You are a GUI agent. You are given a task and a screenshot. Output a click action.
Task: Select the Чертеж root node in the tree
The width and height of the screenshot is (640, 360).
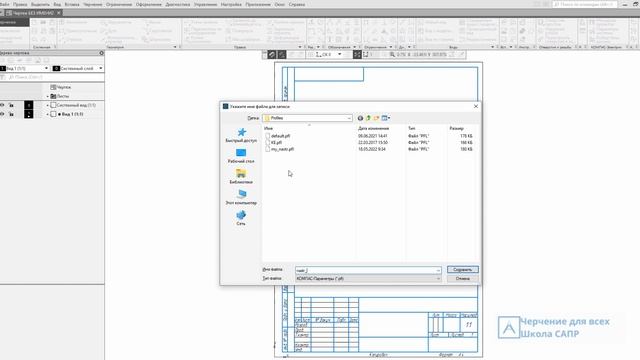pos(61,87)
